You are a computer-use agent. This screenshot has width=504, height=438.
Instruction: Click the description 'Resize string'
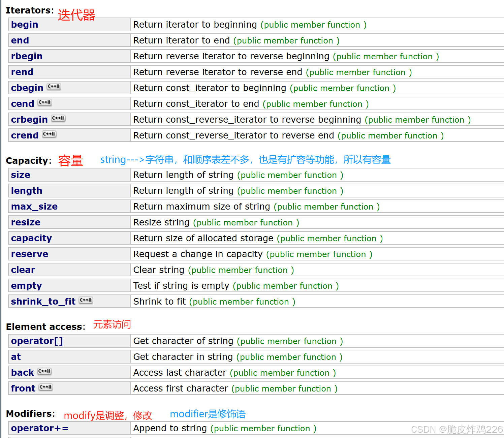pyautogui.click(x=161, y=222)
